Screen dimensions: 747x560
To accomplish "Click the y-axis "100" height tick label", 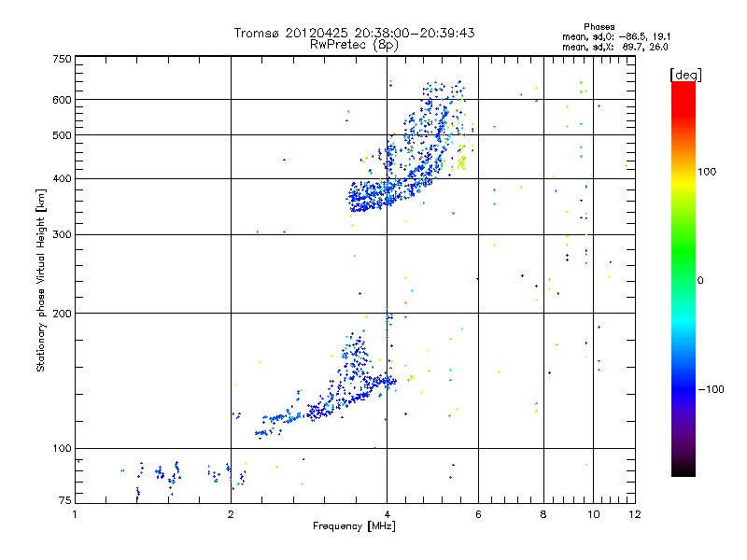I will (x=63, y=448).
